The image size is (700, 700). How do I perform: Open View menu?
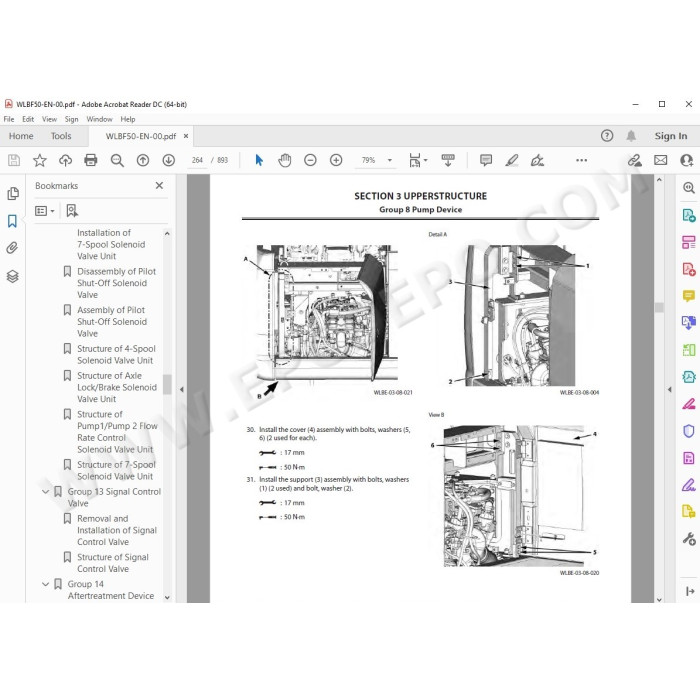coord(50,119)
